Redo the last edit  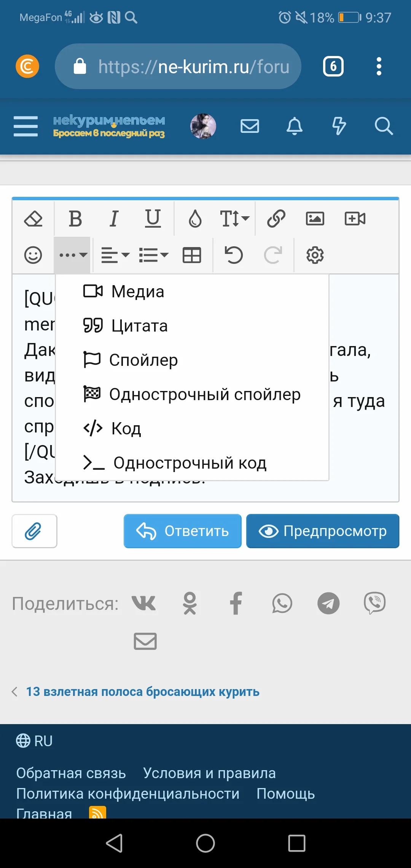point(273,255)
